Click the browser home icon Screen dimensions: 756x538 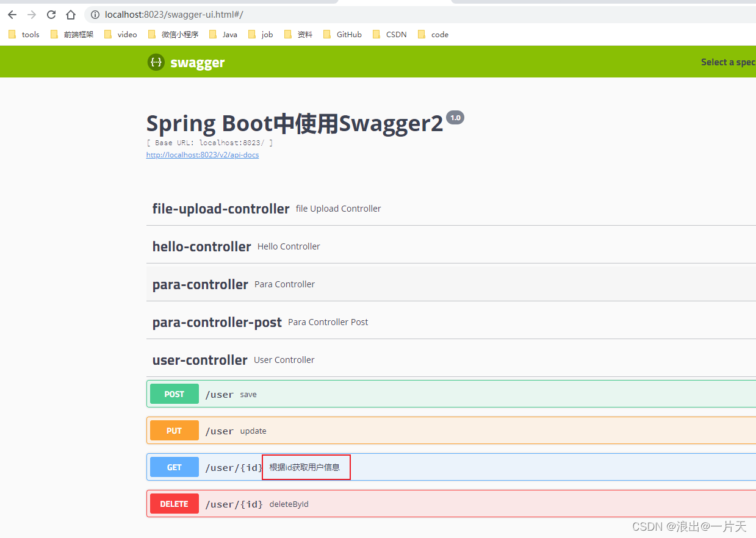[70, 14]
